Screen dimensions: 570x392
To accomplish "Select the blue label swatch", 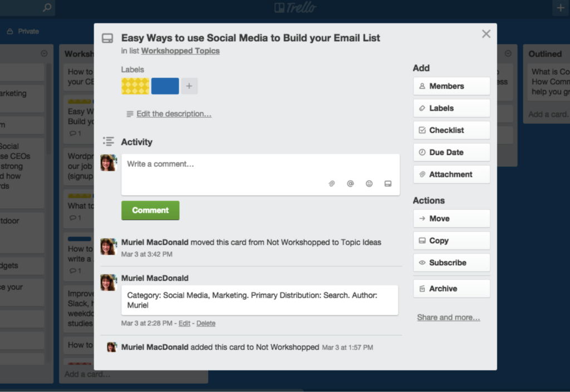I will pos(165,86).
